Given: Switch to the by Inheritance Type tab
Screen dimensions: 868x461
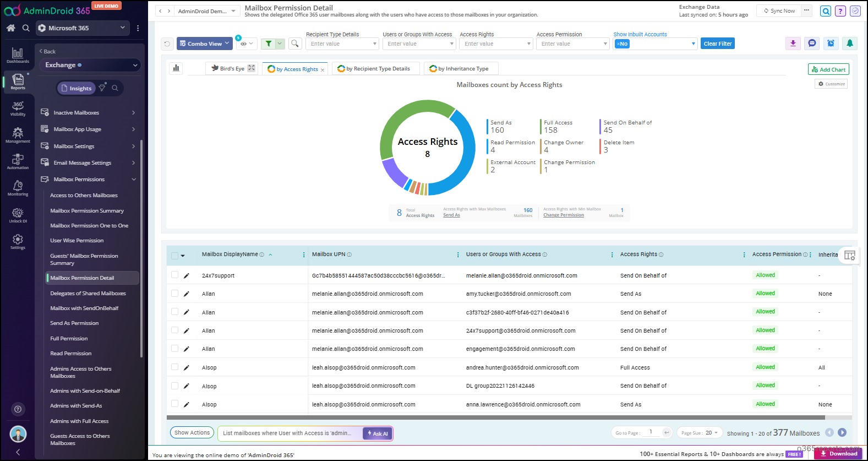Looking at the screenshot, I should [460, 68].
